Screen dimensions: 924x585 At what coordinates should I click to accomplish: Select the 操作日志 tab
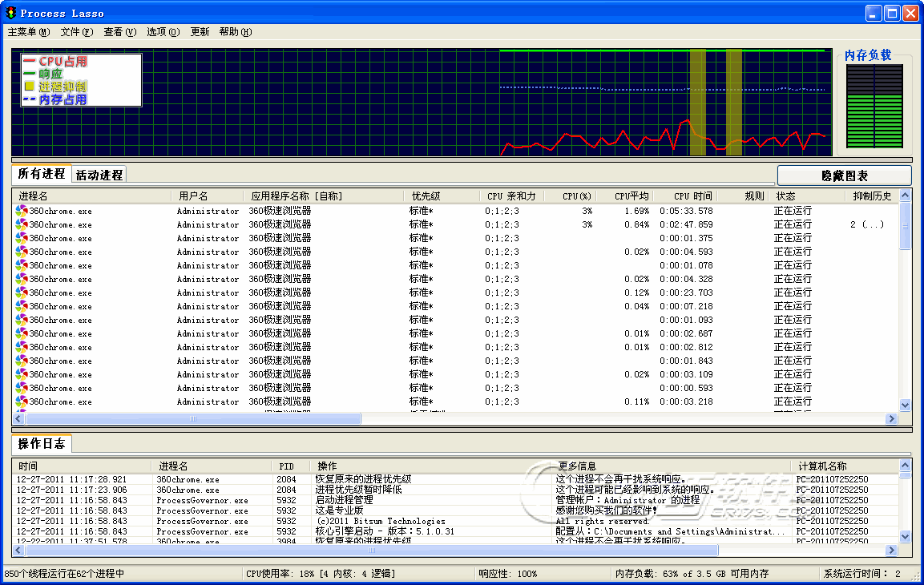coord(42,444)
